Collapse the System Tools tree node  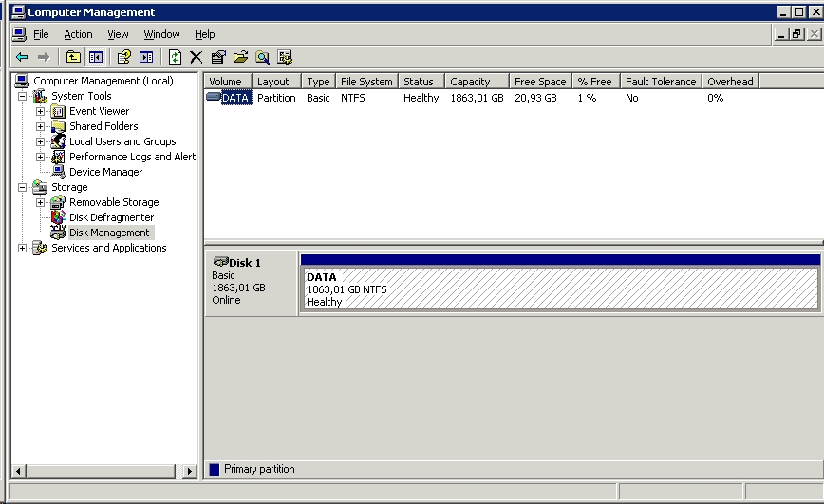(x=23, y=96)
